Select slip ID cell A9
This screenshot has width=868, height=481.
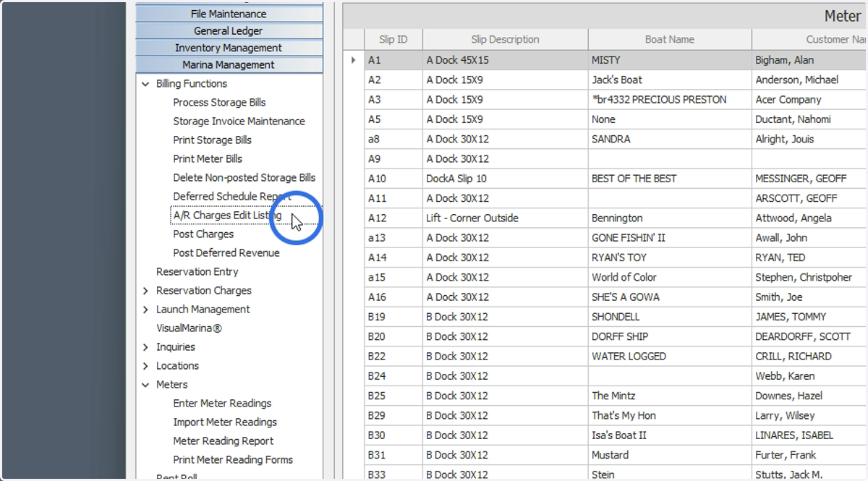click(x=393, y=159)
